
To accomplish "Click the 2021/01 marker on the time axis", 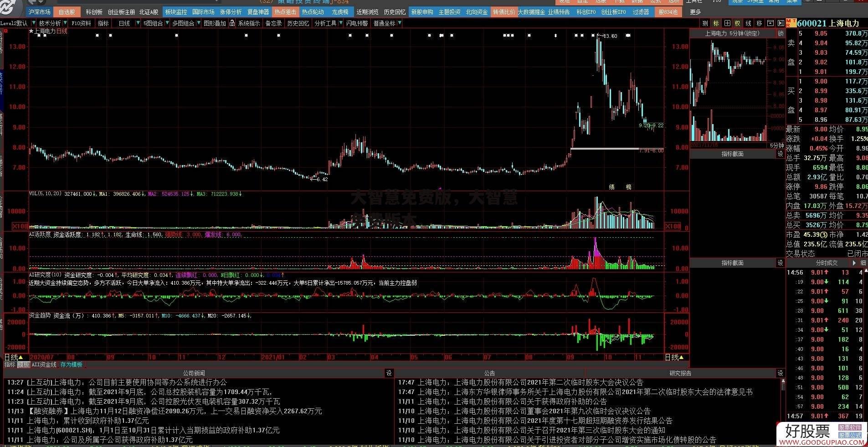I will point(273,358).
